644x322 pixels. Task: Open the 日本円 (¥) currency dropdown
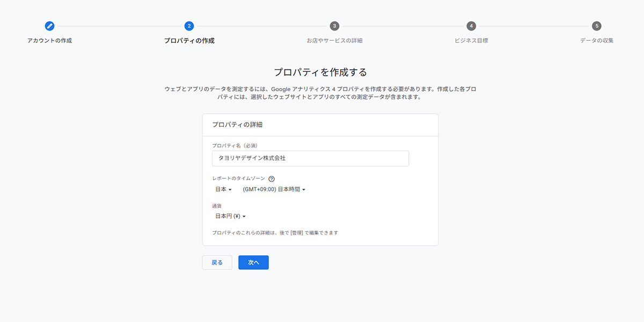point(229,216)
